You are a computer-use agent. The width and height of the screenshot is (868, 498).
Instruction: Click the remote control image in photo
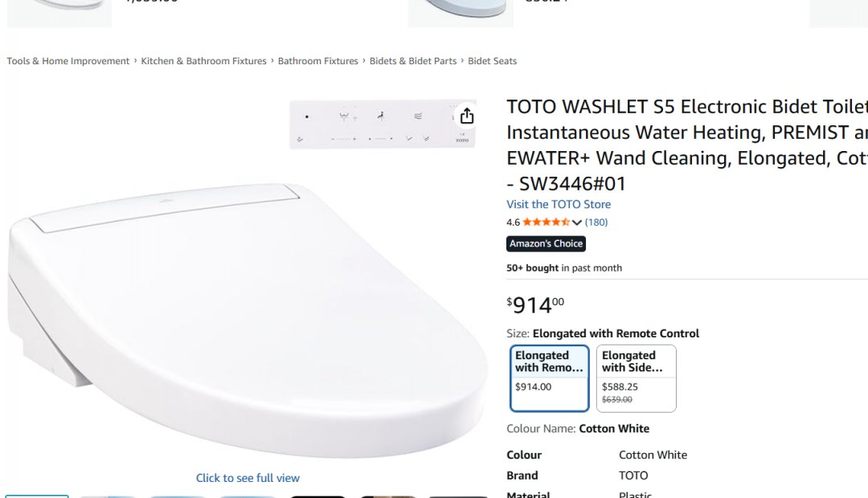pos(383,124)
